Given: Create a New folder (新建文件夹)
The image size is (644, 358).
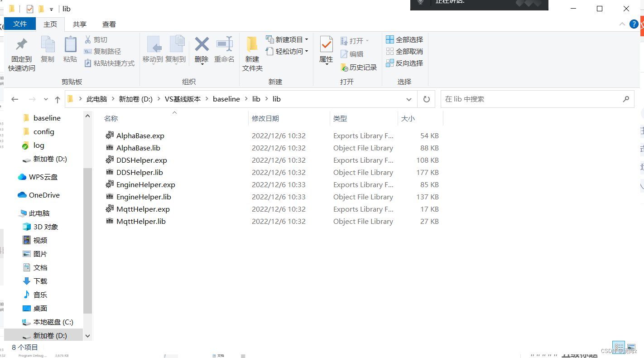Looking at the screenshot, I should (252, 54).
